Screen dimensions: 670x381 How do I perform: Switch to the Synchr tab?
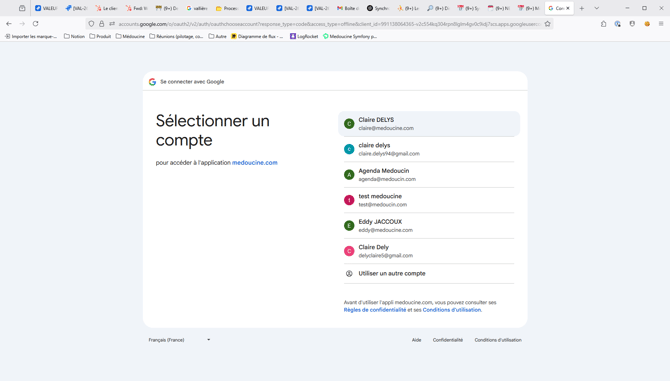pyautogui.click(x=378, y=8)
